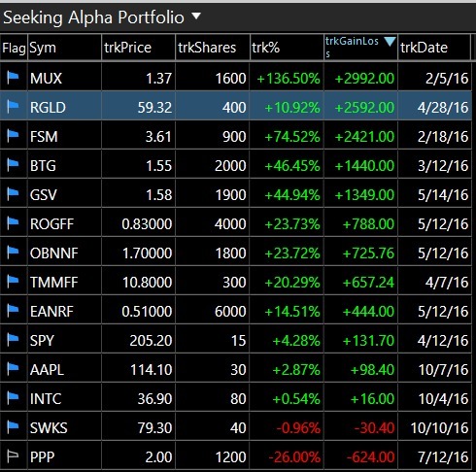Select the GSV symbol cell

pos(64,194)
